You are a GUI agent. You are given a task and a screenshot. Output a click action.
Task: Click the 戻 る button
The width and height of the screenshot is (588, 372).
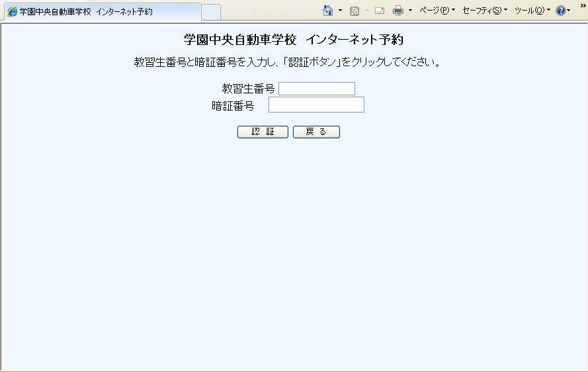pyautogui.click(x=316, y=132)
